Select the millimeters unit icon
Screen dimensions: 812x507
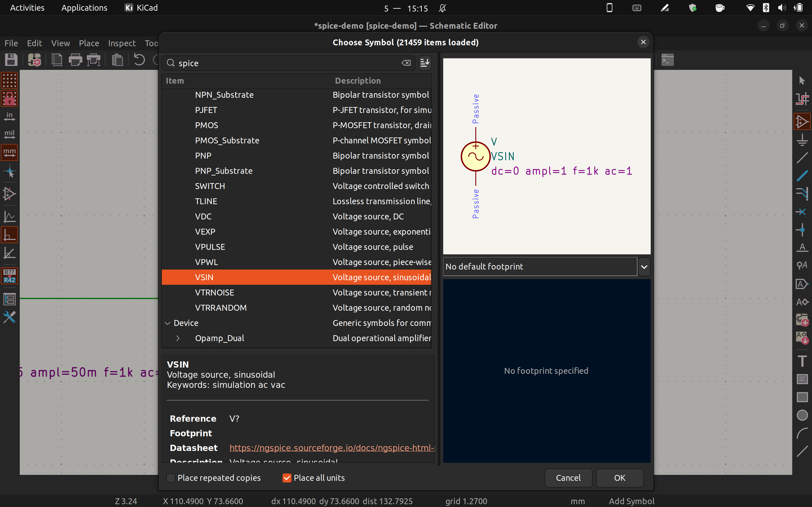(9, 152)
